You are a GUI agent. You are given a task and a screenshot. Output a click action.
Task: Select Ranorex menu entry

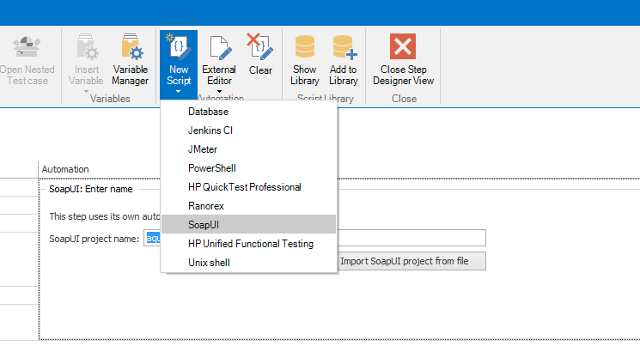[x=205, y=206]
